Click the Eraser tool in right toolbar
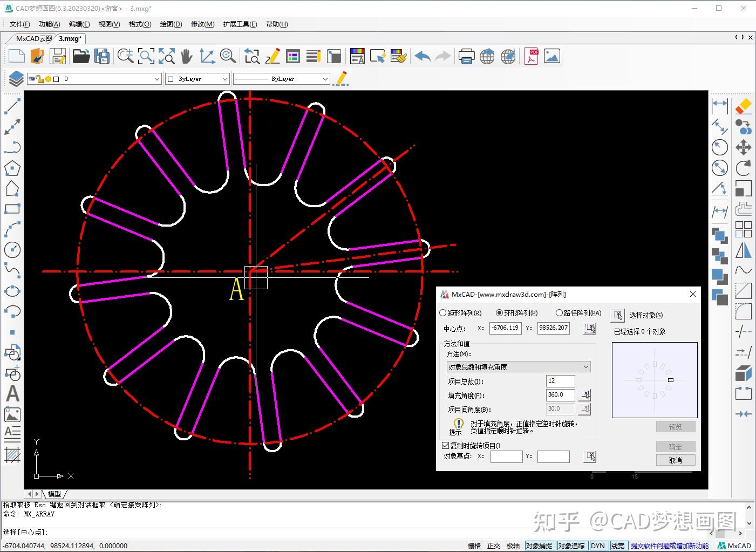This screenshot has height=552, width=756. coord(743,106)
